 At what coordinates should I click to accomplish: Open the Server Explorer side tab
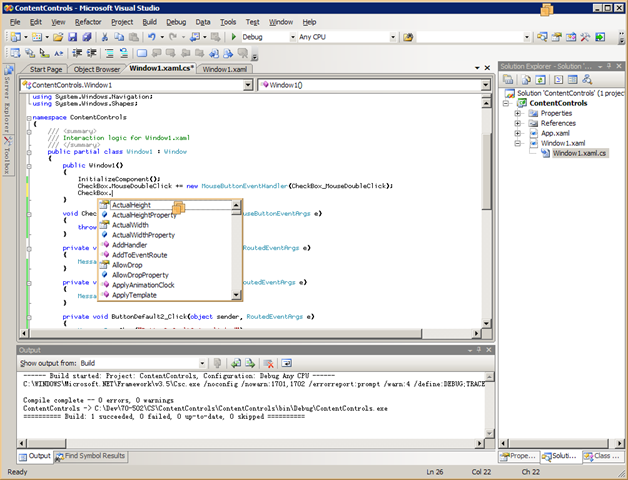(7, 100)
